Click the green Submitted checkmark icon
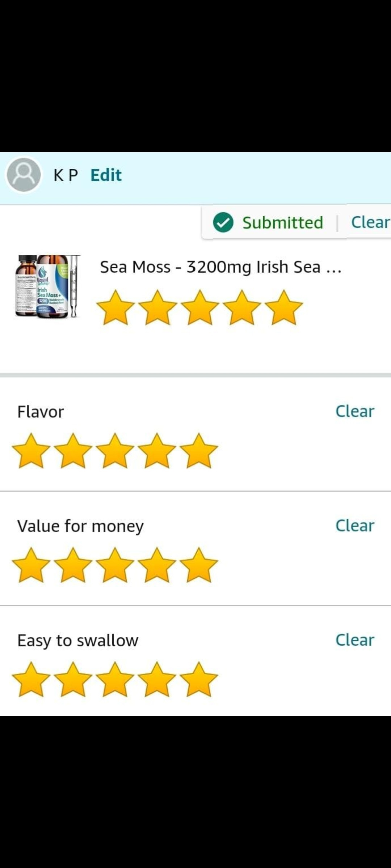The width and height of the screenshot is (391, 868). (x=223, y=222)
